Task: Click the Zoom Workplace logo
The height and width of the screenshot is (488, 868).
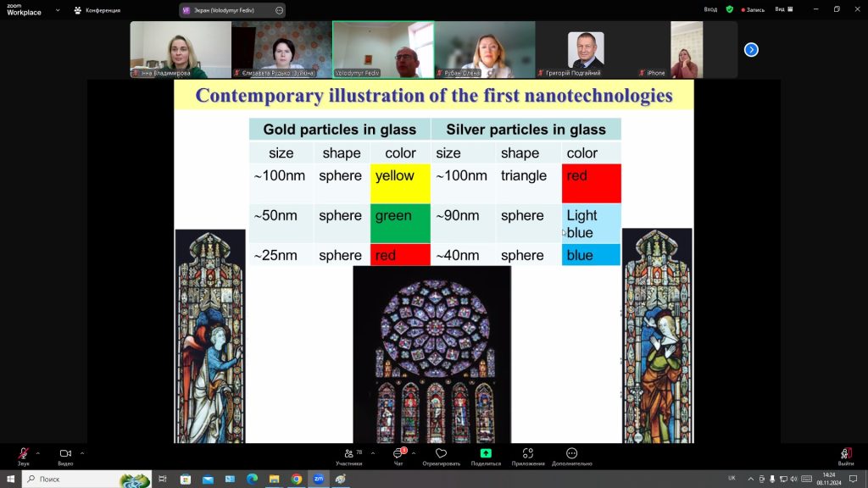Action: 24,9
